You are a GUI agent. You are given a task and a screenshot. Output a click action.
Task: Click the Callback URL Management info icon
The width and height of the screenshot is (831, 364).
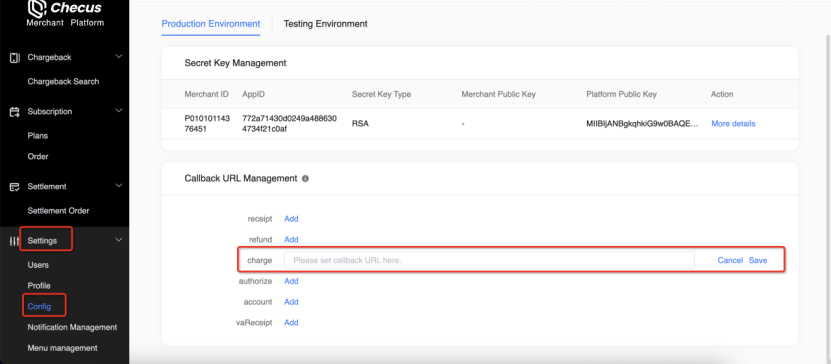tap(305, 179)
